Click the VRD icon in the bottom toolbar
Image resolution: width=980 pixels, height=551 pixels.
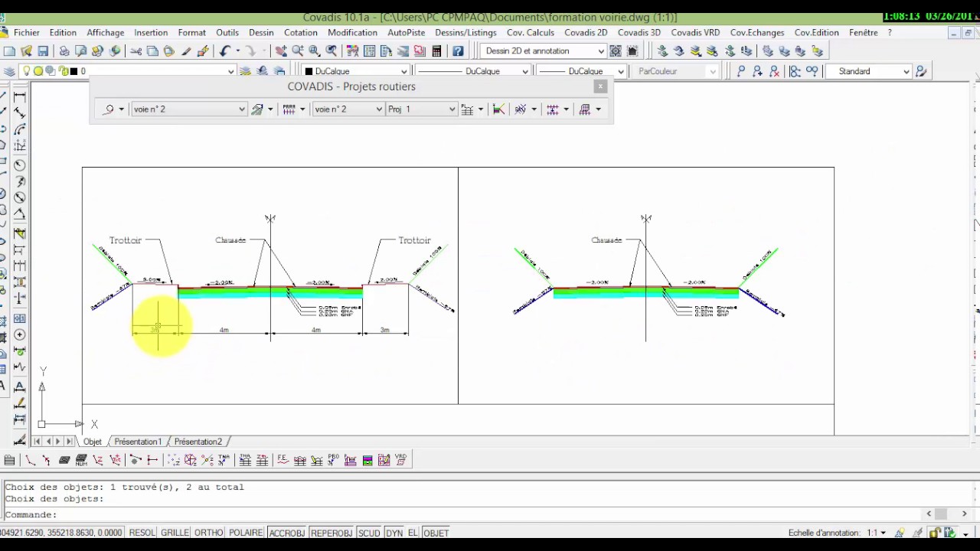(401, 460)
